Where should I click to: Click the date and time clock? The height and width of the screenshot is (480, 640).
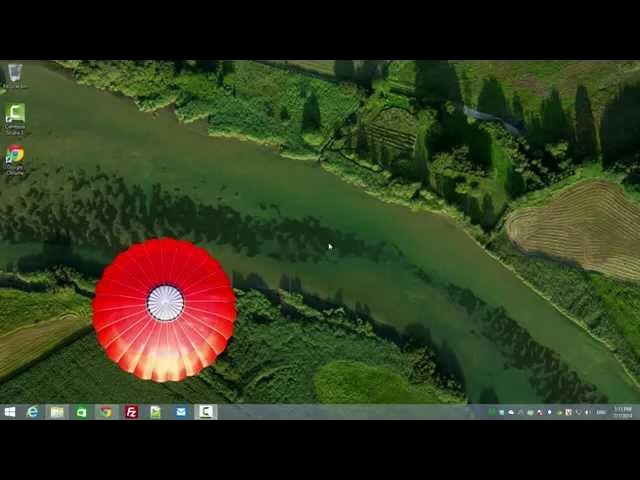623,411
